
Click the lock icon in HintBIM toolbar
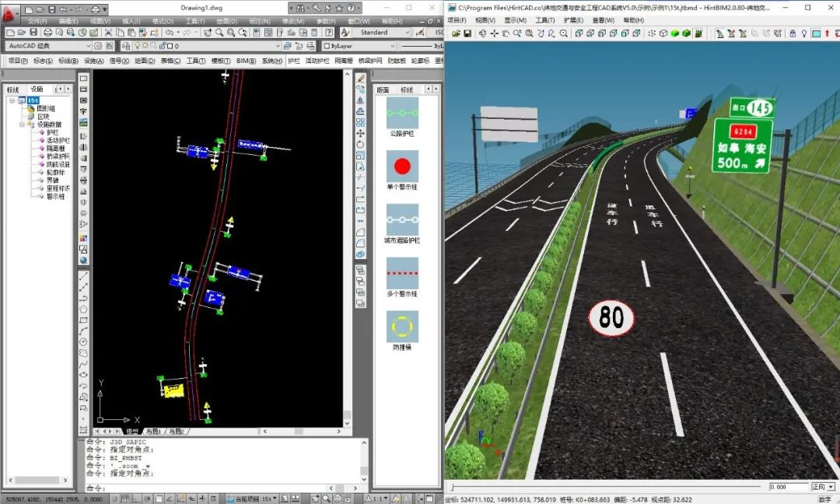point(793,33)
